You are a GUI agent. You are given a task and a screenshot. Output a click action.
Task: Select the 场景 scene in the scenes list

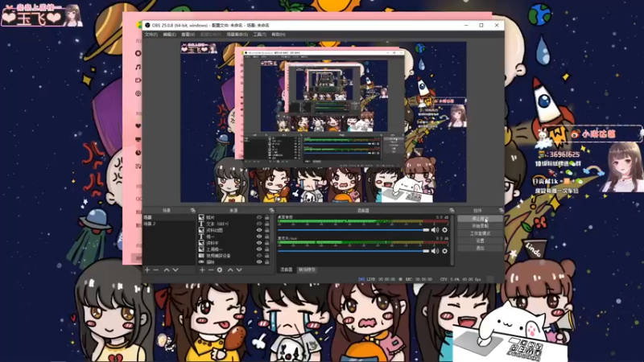[169, 217]
